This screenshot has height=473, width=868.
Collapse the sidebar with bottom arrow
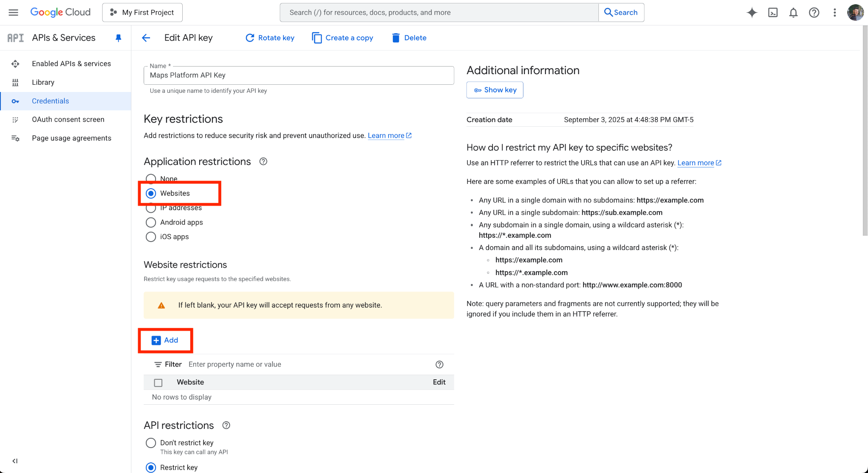click(15, 461)
